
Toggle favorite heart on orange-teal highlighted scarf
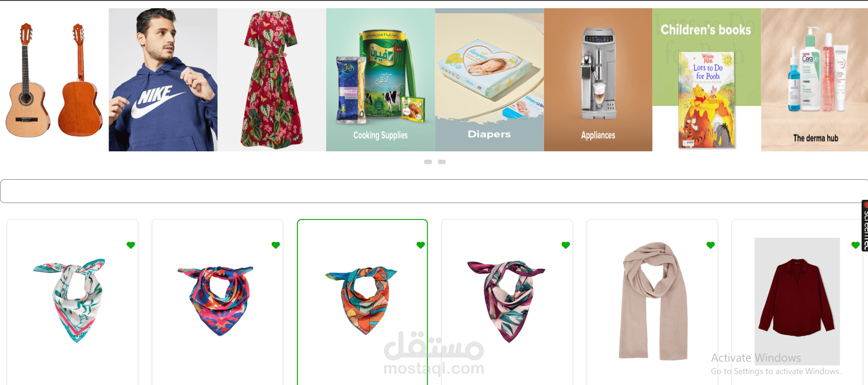click(421, 245)
